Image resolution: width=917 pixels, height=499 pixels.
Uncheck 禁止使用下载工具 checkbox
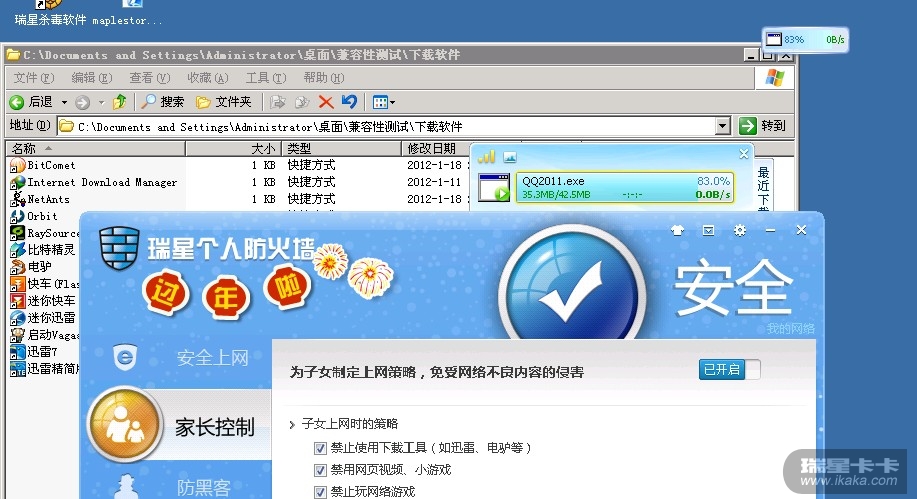320,449
